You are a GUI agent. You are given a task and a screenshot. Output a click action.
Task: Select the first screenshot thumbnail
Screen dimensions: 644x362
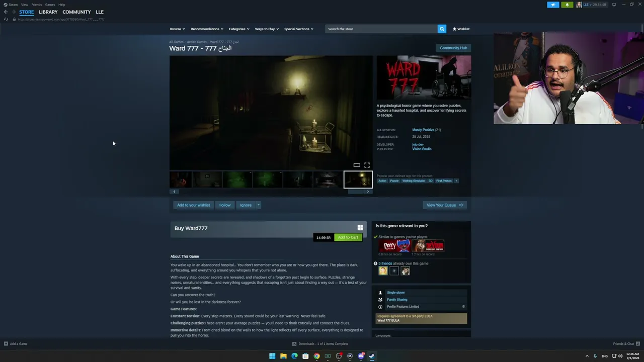(x=181, y=179)
